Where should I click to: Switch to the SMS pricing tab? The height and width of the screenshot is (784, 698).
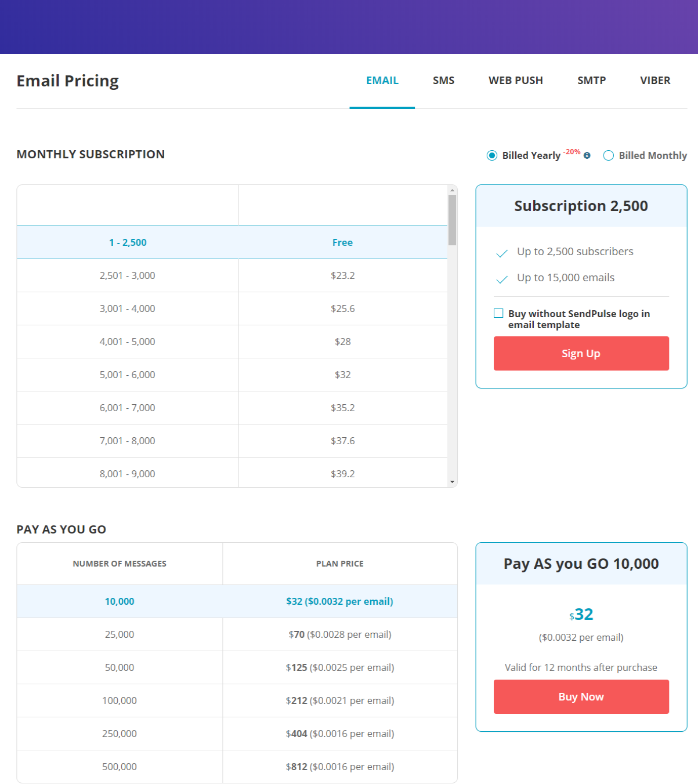tap(443, 81)
